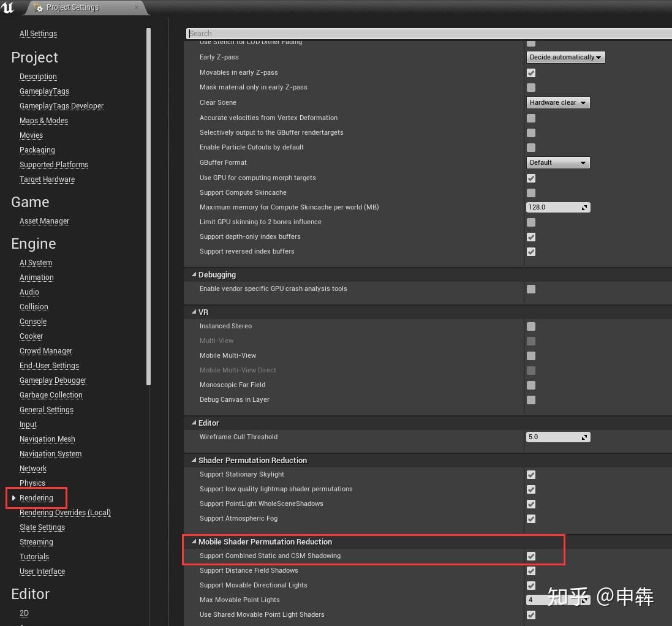Click the slider icon in the Maximum memory field
Screen dimensions: 672x626
point(584,207)
